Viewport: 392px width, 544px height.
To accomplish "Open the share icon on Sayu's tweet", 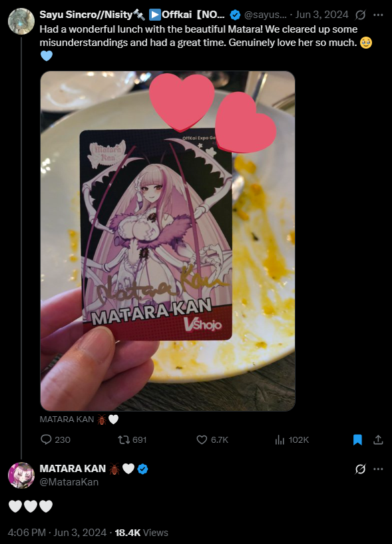I will (378, 439).
